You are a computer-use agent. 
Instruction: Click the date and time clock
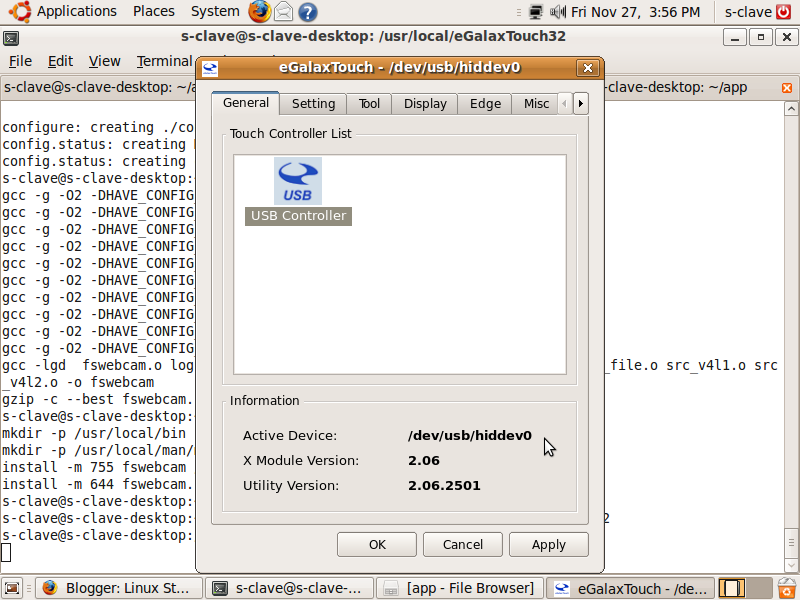(x=635, y=12)
